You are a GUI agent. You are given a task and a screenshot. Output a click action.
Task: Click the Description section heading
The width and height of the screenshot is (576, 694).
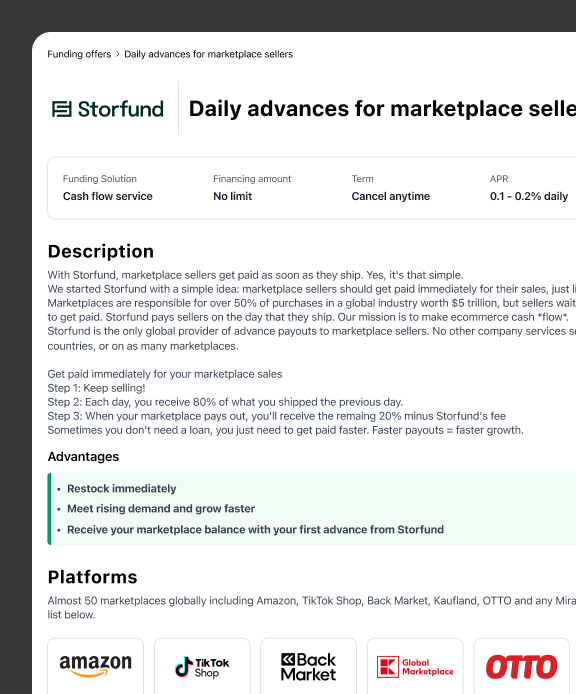click(x=101, y=251)
